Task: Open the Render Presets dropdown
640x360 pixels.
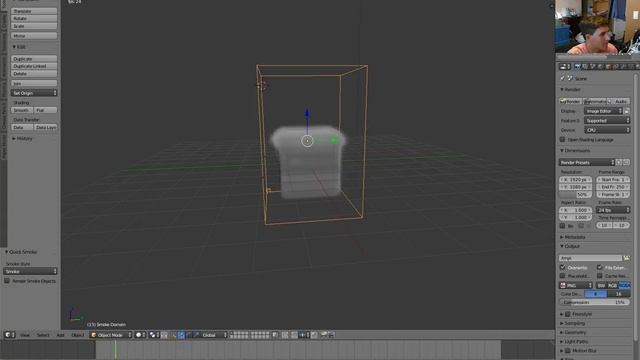Action: tap(587, 162)
